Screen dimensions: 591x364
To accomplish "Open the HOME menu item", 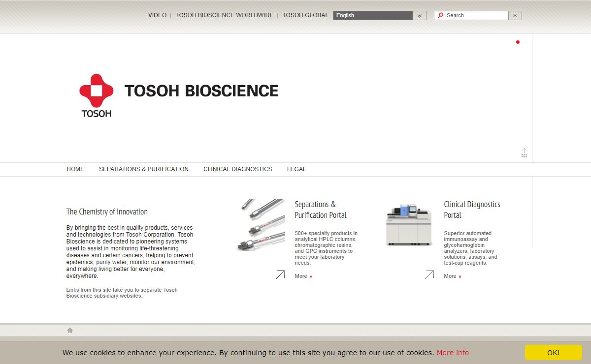I will (75, 169).
